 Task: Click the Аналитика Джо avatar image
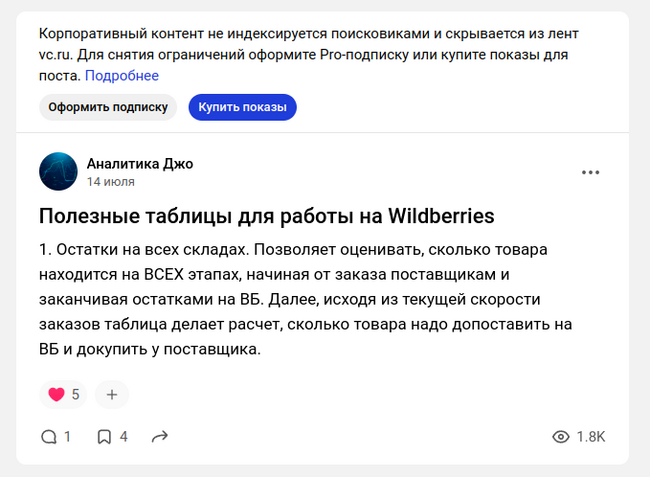[x=58, y=172]
